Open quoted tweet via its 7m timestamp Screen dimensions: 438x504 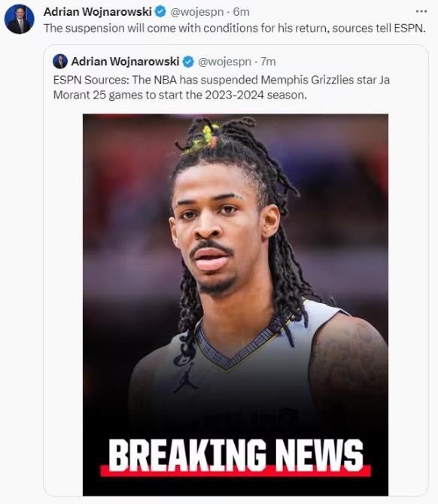(x=268, y=62)
